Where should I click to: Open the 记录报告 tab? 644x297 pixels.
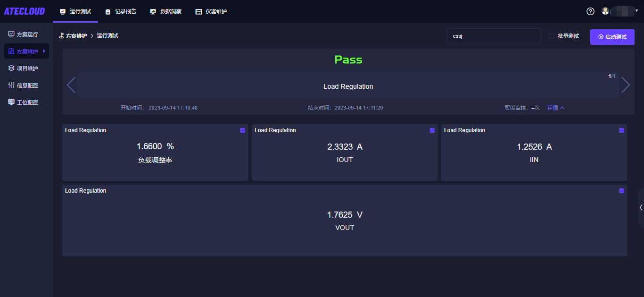tap(121, 11)
